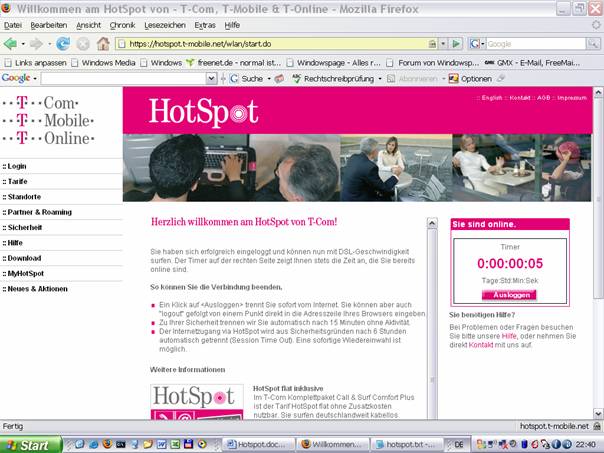This screenshot has height=453, width=604.
Task: Open the Rechtschreibprüfung dropdown arrow
Action: (x=380, y=79)
